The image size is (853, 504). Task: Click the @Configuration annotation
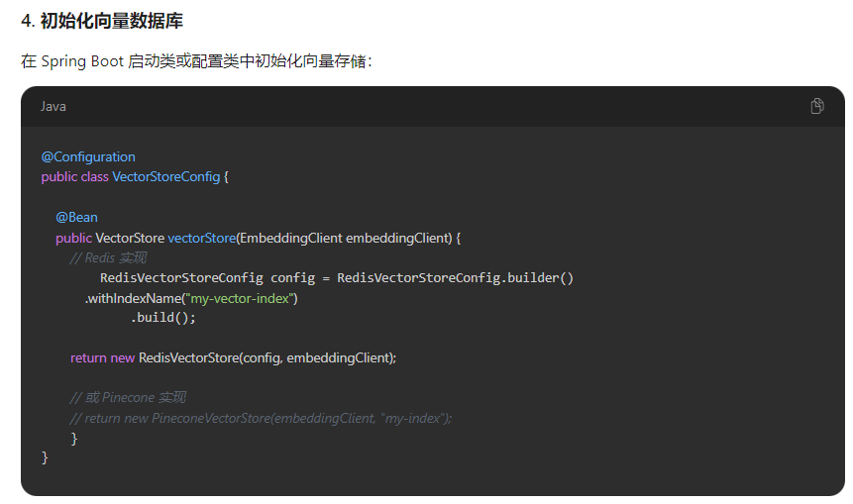88,157
